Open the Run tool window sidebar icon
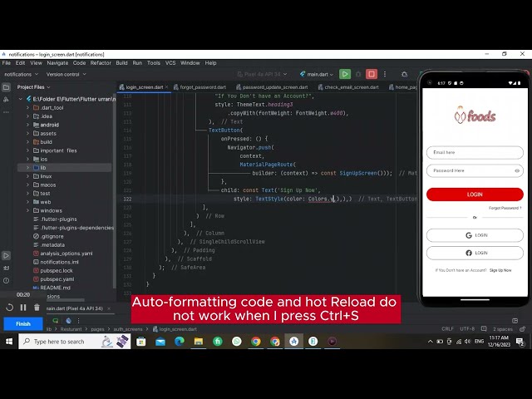532x399 pixels. [x=6, y=255]
